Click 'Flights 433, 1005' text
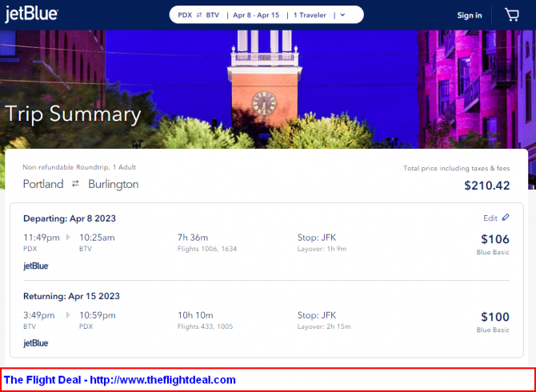The height and width of the screenshot is (392, 536). 205,326
